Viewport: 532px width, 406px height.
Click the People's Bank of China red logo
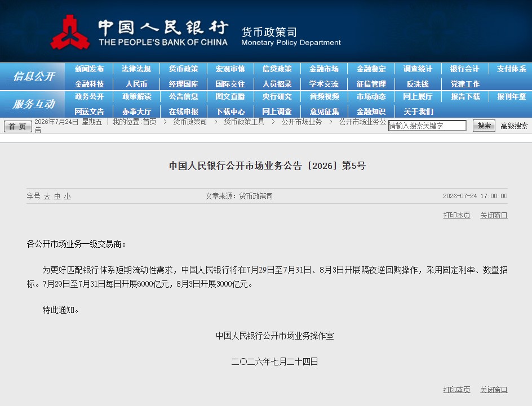coord(70,32)
